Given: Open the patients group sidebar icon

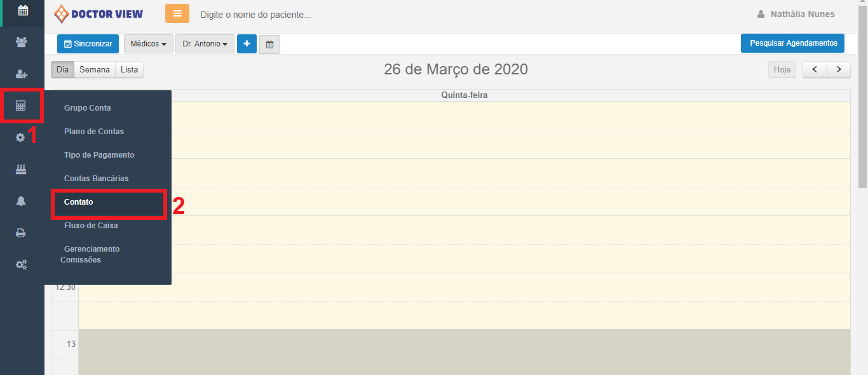Looking at the screenshot, I should tap(22, 42).
